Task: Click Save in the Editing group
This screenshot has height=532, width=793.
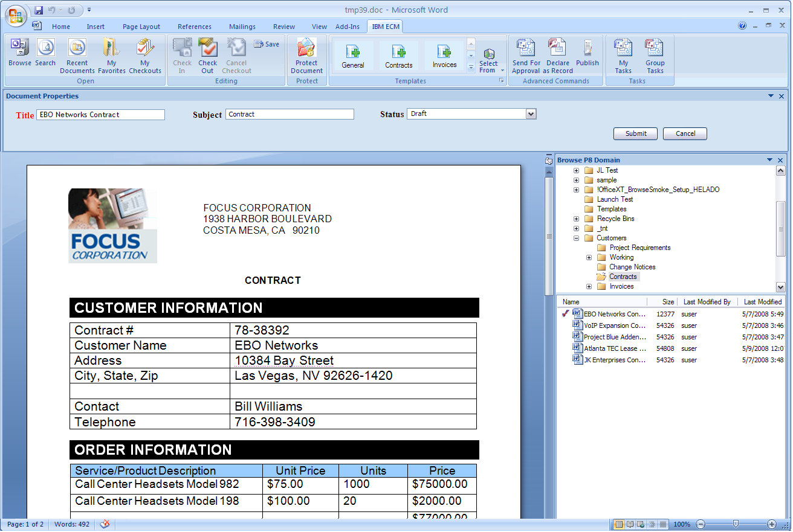Action: (267, 44)
